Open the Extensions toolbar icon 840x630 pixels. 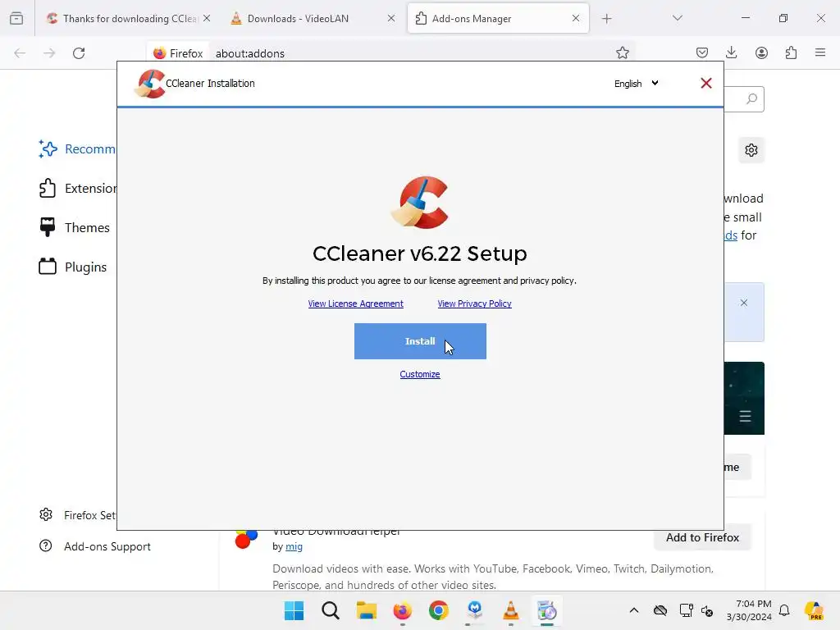tap(791, 52)
